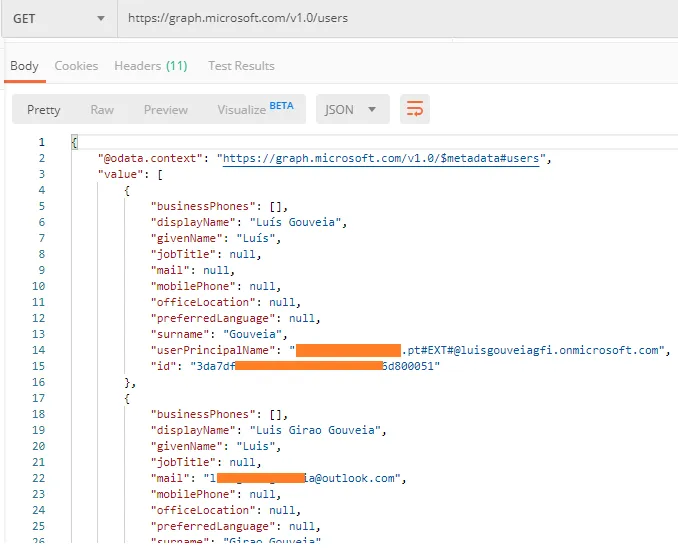
Task: Click the "mail" key on line 22
Action: (170, 478)
